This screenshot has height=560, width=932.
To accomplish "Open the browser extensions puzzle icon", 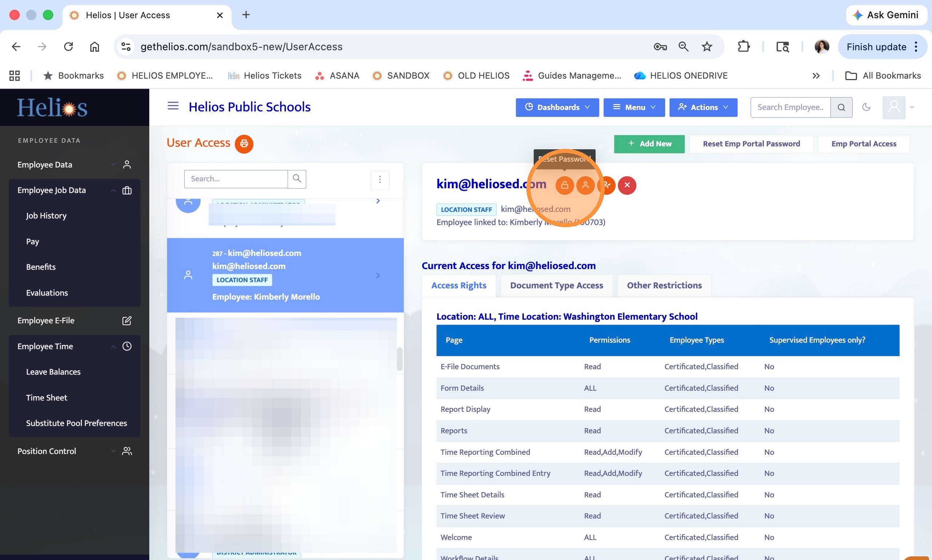I will pos(743,47).
